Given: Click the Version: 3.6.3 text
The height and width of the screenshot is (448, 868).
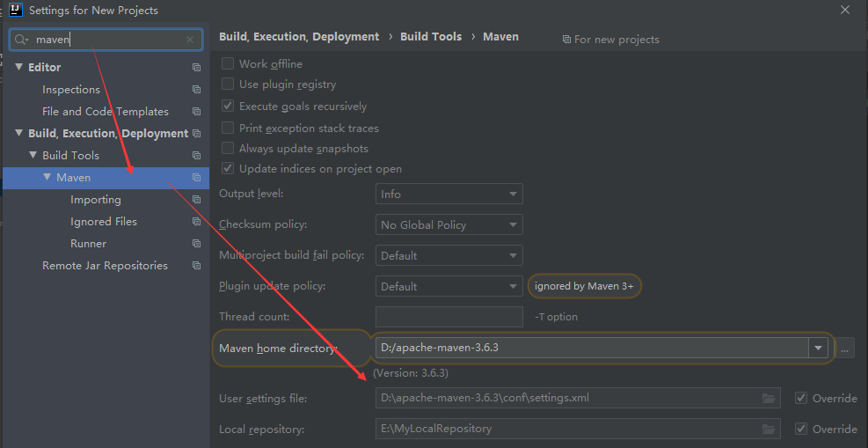Looking at the screenshot, I should pyautogui.click(x=410, y=373).
